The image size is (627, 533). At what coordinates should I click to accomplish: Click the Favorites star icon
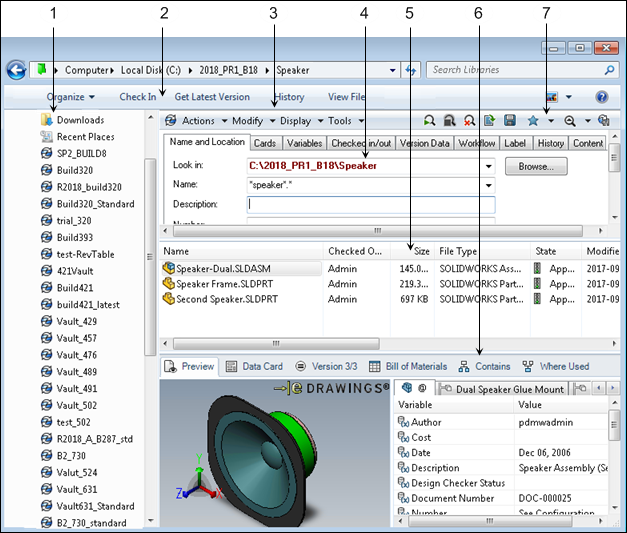click(x=534, y=121)
